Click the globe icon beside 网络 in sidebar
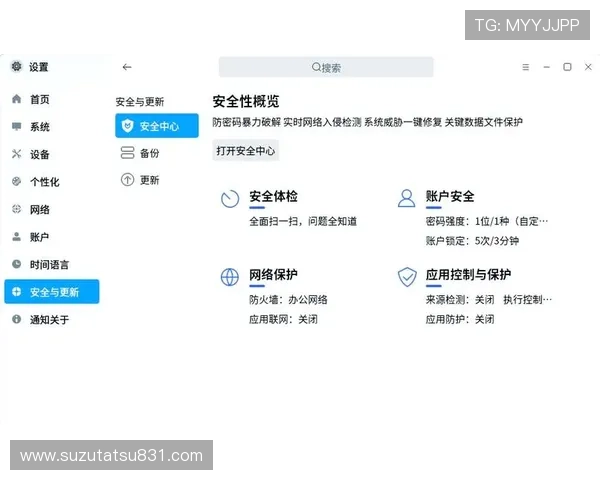The width and height of the screenshot is (600, 480). [x=16, y=209]
